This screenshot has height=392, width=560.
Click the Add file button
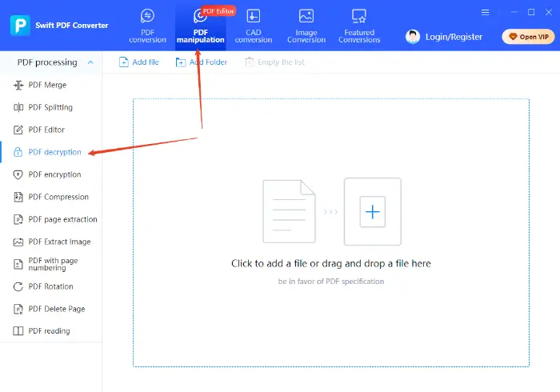[138, 62]
